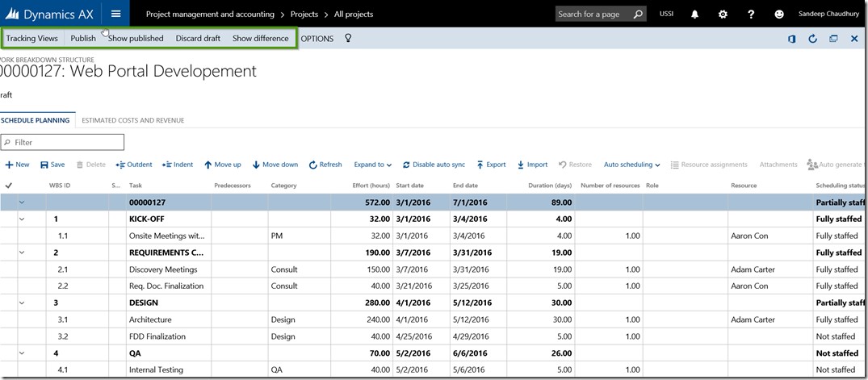The height and width of the screenshot is (380, 868).
Task: Click in the Filter input field
Action: pos(66,142)
